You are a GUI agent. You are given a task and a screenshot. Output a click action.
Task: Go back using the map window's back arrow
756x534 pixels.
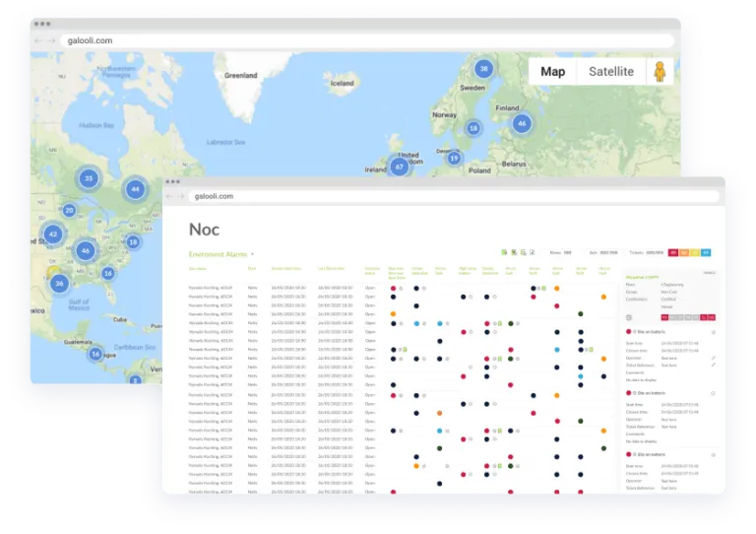pos(38,41)
